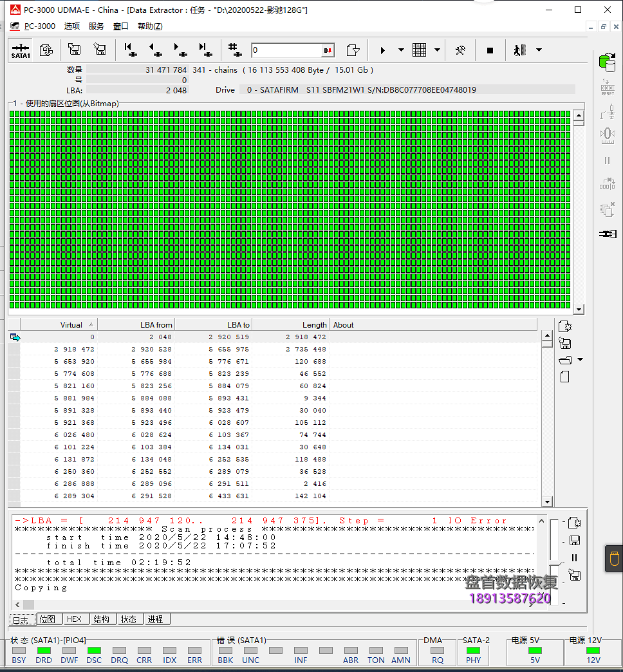Click the pause icon beside log panel
The image size is (623, 672).
(x=575, y=557)
